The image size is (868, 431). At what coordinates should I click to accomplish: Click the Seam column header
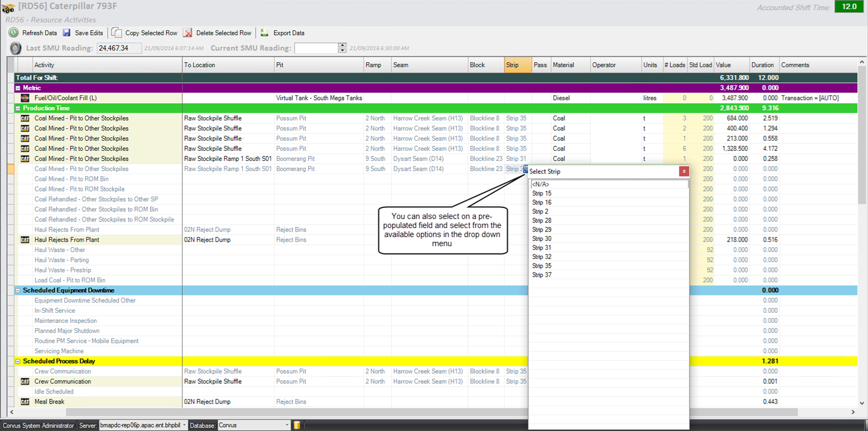pos(430,65)
